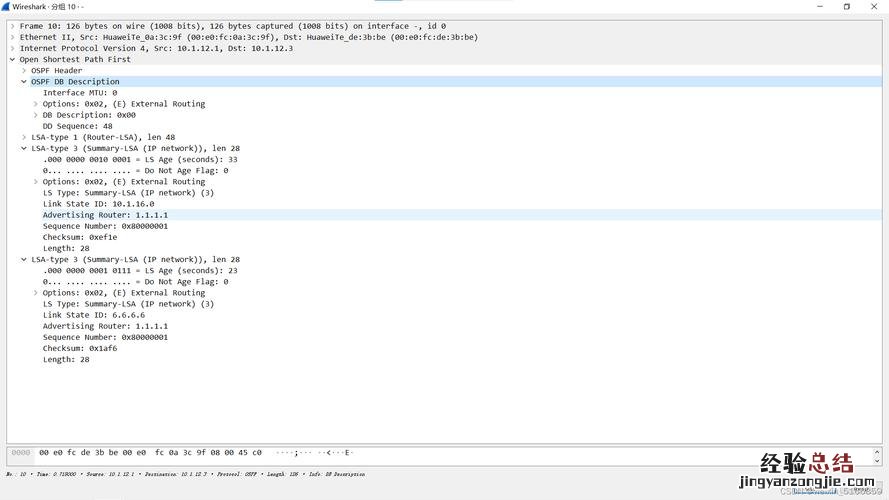Collapse the Open Shortest Path First tree
Viewport: 889px width, 500px height.
12,59
